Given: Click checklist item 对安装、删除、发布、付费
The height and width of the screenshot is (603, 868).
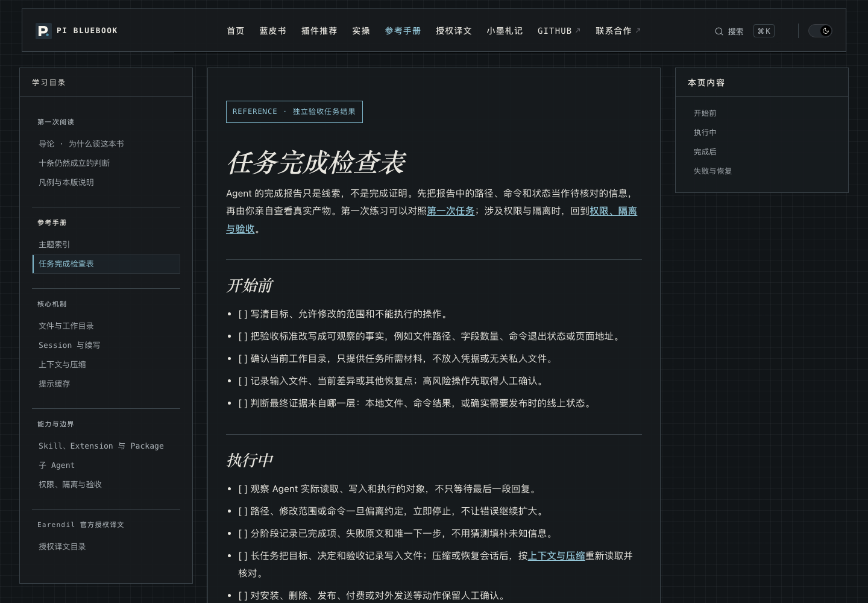Looking at the screenshot, I should pos(373,595).
